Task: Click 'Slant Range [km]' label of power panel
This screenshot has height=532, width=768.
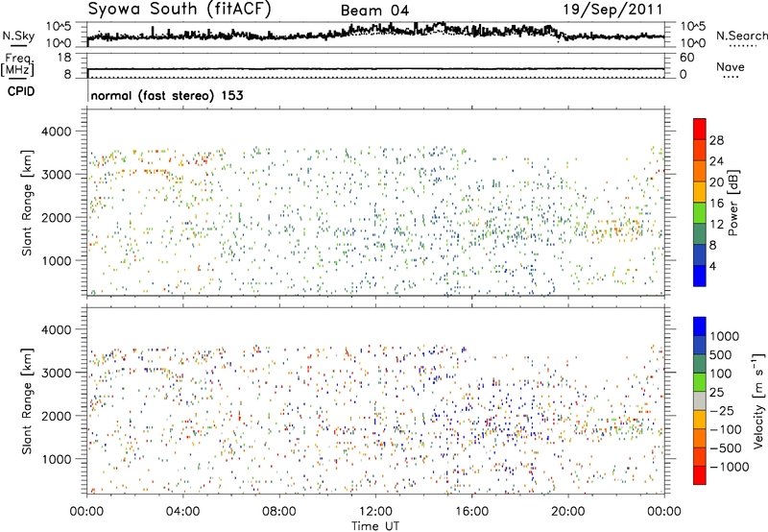Action: click(x=27, y=203)
